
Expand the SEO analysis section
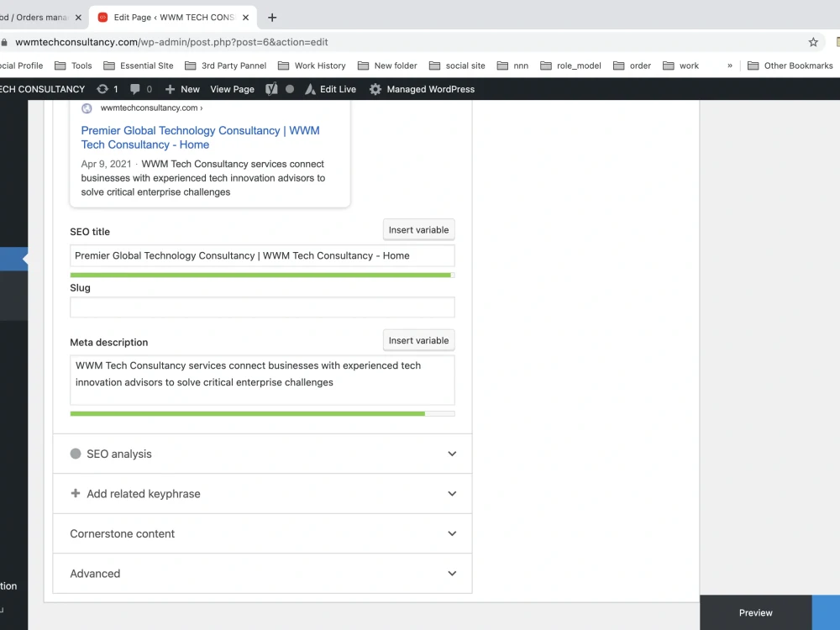(x=262, y=454)
